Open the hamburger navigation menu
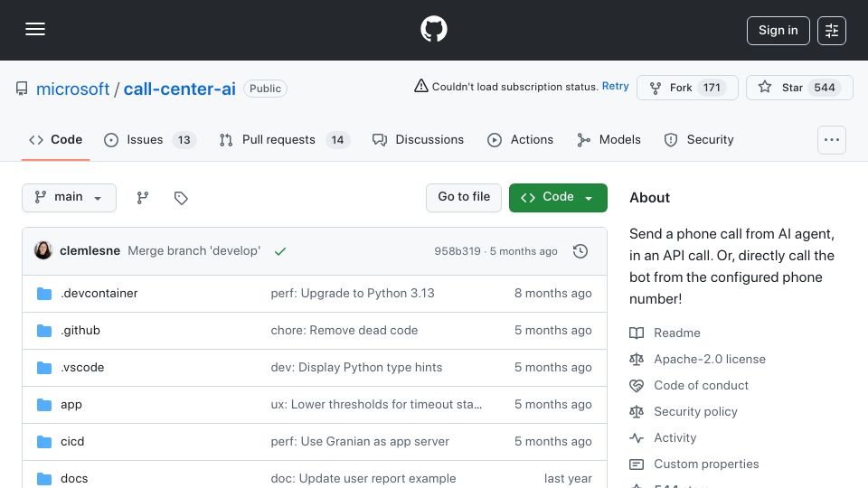 [x=35, y=29]
